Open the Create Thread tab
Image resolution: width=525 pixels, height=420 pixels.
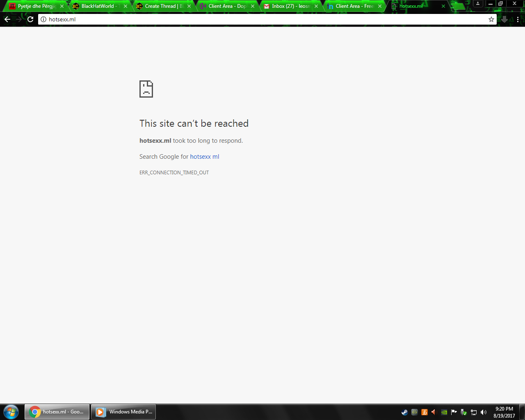[164, 6]
